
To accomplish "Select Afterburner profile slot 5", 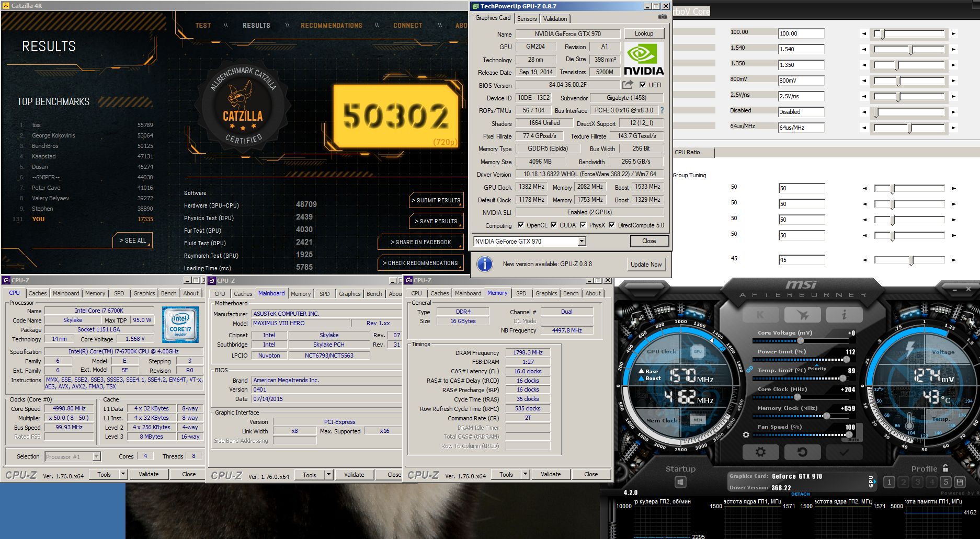I will [x=945, y=482].
